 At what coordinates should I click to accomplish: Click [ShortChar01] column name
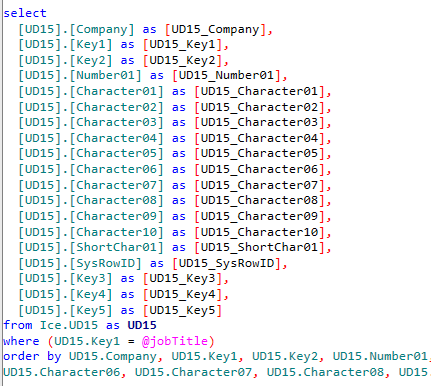click(116, 247)
